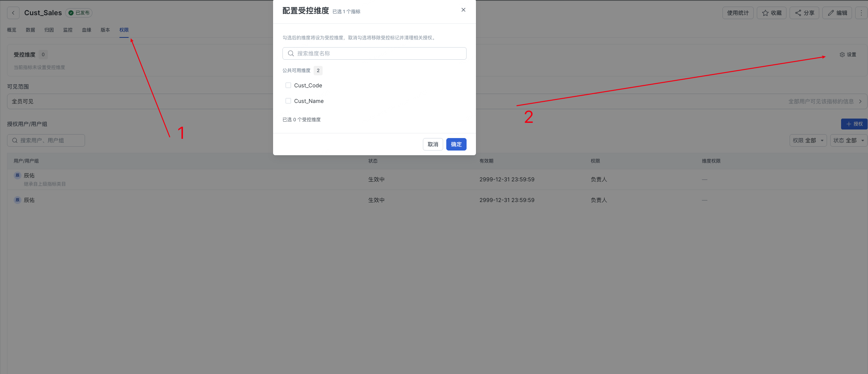Open the 权限 全部 filter dropdown
This screenshot has width=868, height=374.
pyautogui.click(x=808, y=140)
